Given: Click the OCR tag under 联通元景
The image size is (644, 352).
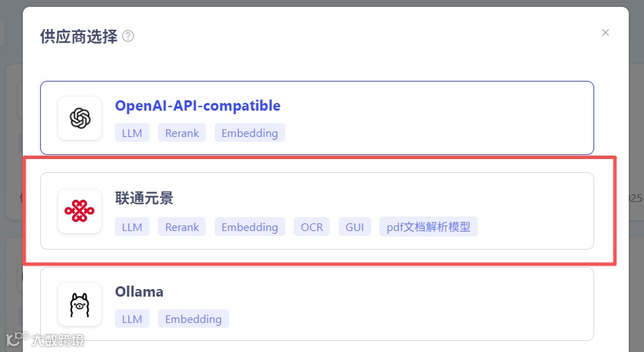Looking at the screenshot, I should (312, 227).
